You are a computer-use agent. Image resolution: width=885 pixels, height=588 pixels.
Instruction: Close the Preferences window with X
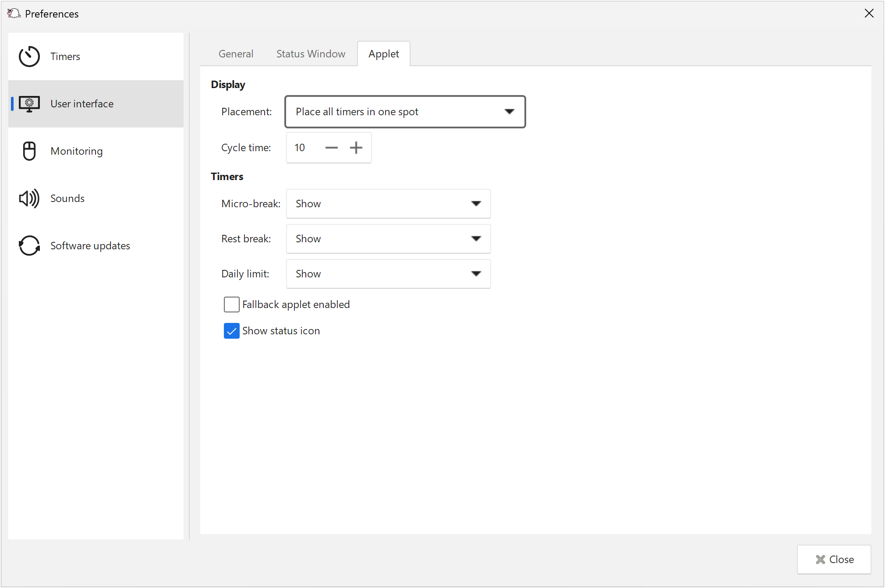[869, 14]
